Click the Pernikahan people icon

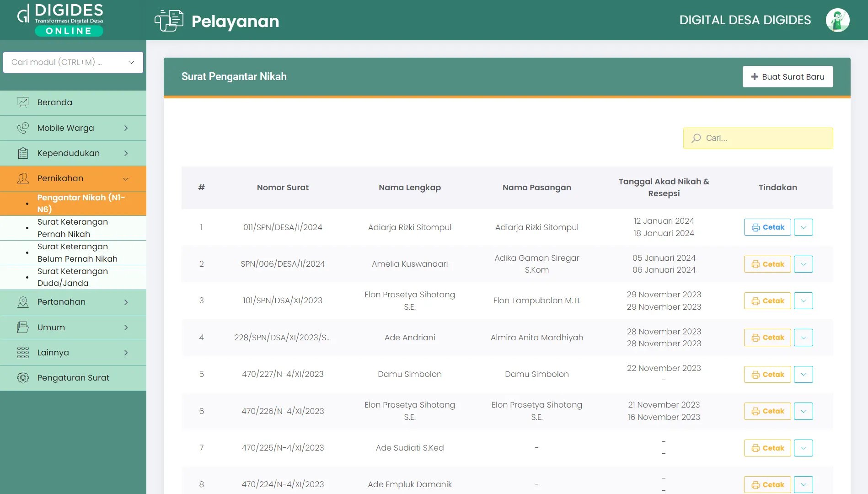(23, 178)
